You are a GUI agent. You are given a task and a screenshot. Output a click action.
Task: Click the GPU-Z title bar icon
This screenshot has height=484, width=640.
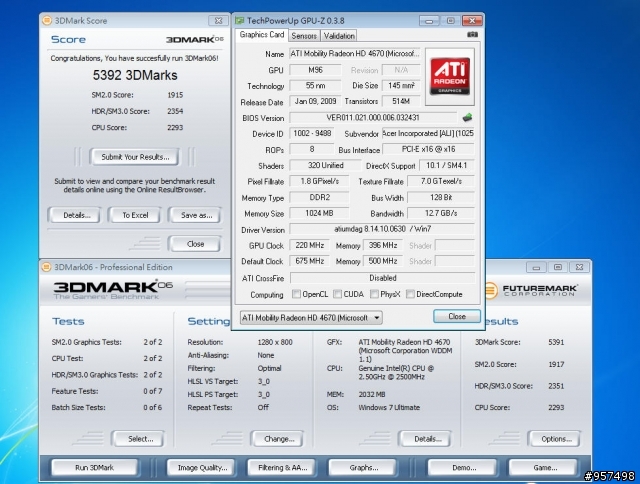pyautogui.click(x=240, y=20)
